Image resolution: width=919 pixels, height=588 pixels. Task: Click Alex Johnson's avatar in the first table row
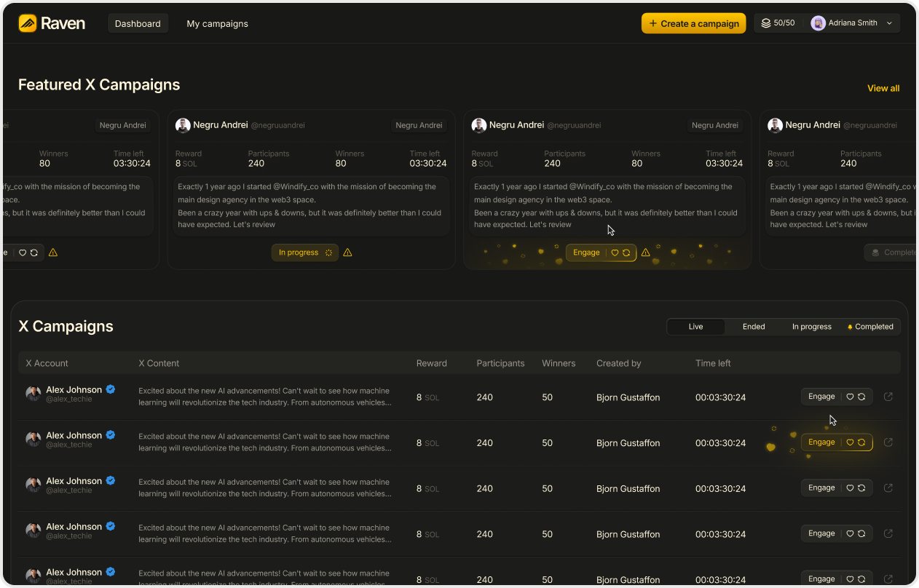pos(33,394)
